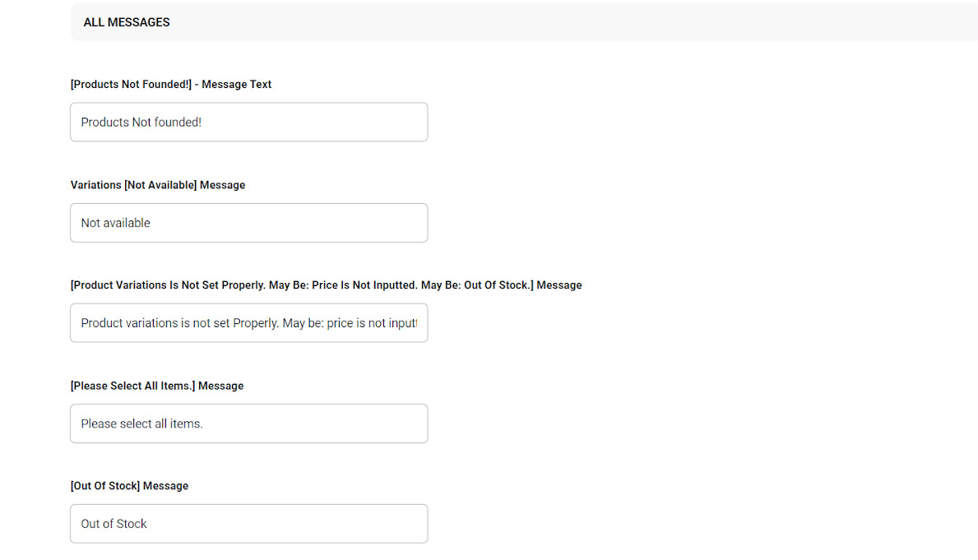Focus the Out of Stock message input
Viewport: 978px width, 560px height.
click(248, 524)
